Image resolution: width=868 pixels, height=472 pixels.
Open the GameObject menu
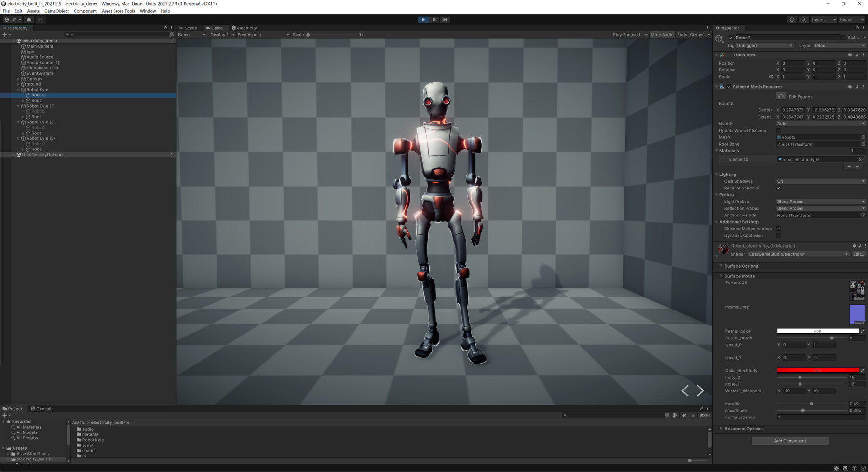56,11
